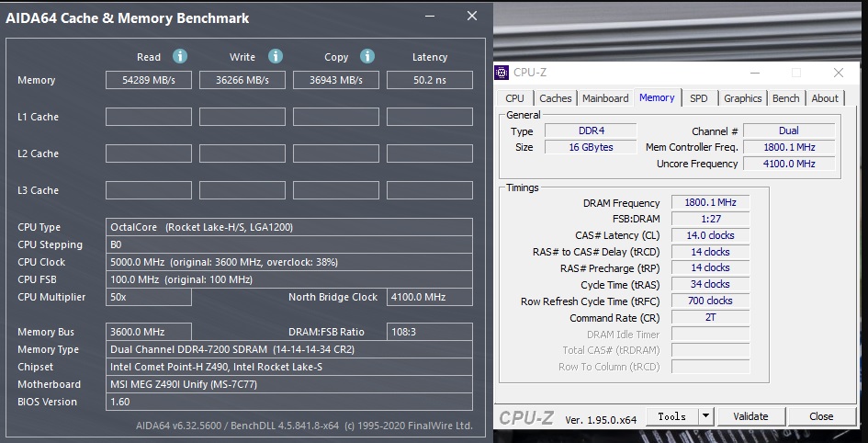Screen dimensions: 868x443
Task: Click the Write info icon in AIDA64
Action: pos(276,56)
